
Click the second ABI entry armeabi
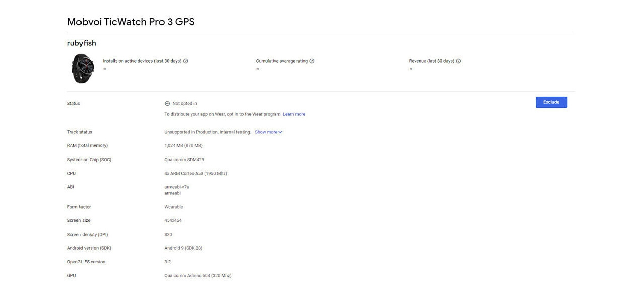pos(172,193)
